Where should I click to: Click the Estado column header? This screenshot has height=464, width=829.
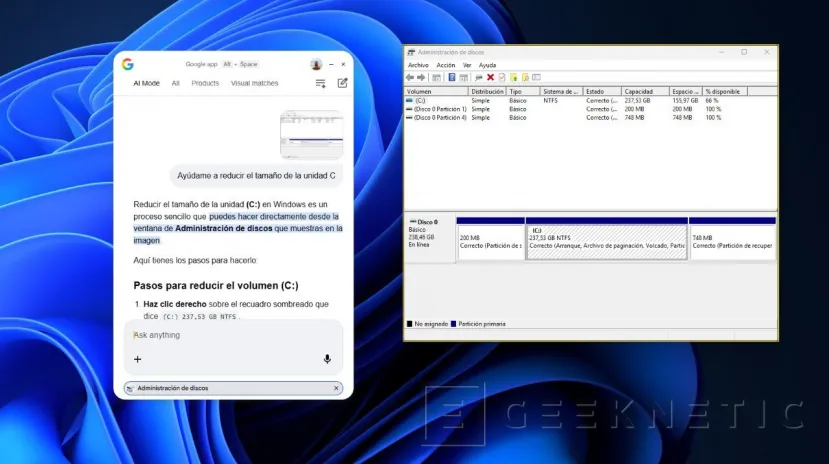pos(602,91)
